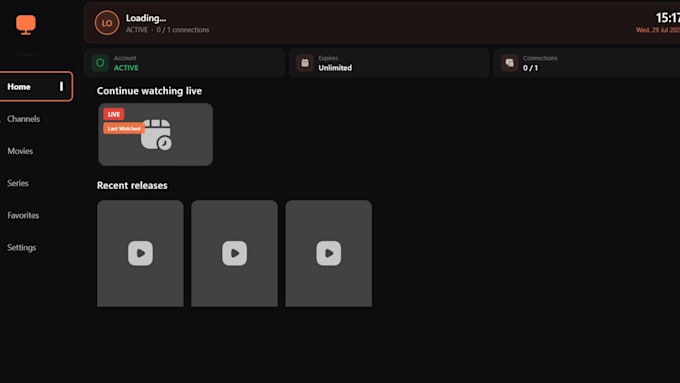The image size is (680, 383).
Task: Open the Series section
Action: 18,183
